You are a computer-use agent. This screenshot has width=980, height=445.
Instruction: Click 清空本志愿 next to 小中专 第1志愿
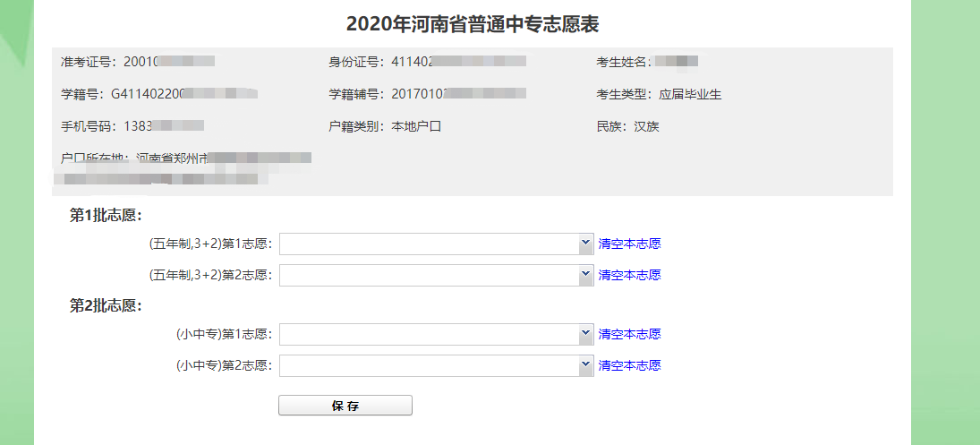(x=629, y=334)
